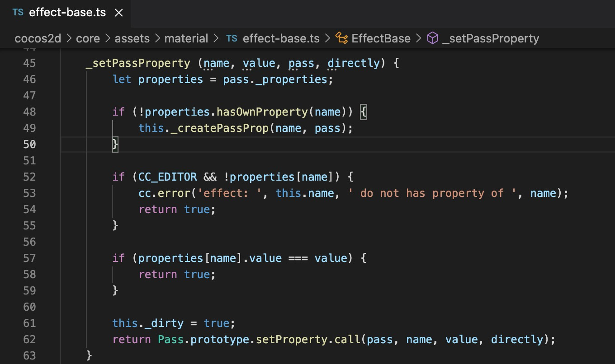Click the _setPassProperty breadcrumb label
The width and height of the screenshot is (615, 364).
(491, 38)
